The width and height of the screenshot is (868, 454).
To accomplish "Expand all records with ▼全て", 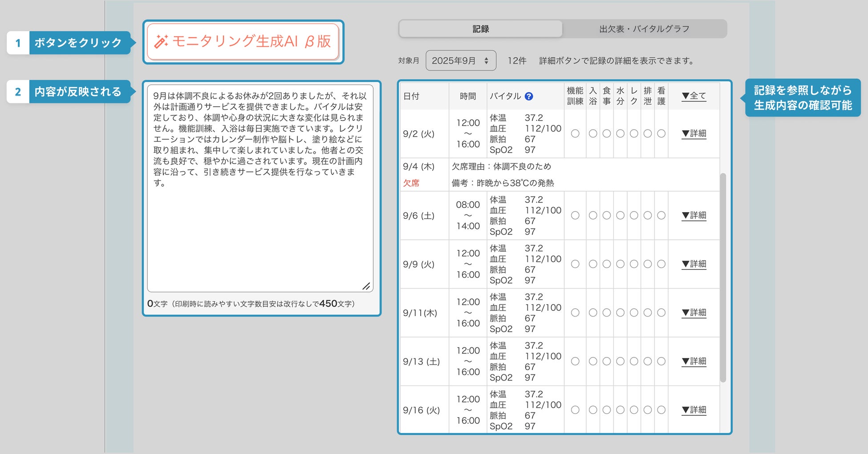I will click(x=694, y=96).
